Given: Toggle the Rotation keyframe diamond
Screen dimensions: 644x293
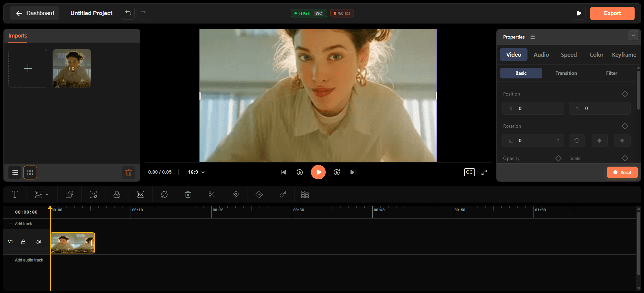Looking at the screenshot, I should tap(625, 126).
